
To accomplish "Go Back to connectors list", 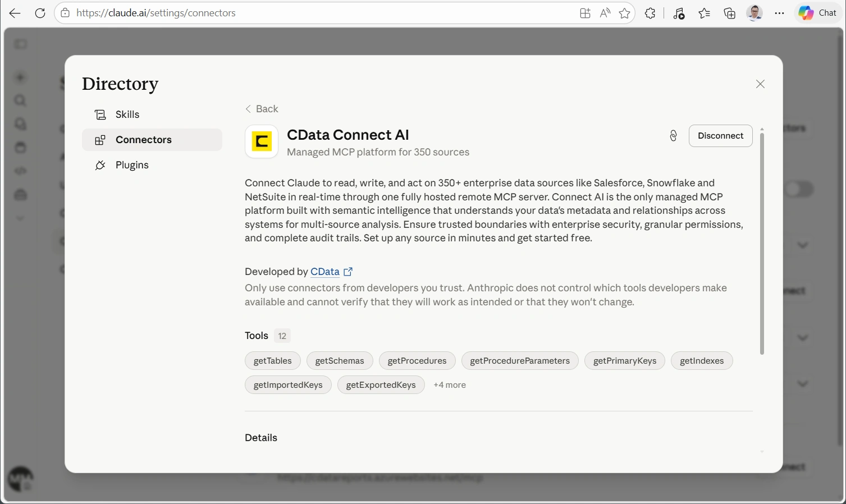I will pos(262,109).
